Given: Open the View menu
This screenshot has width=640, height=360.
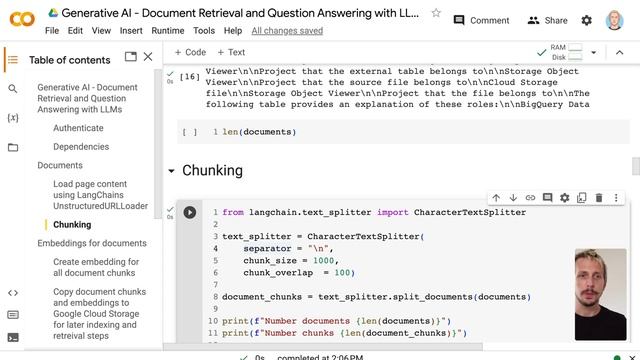Looking at the screenshot, I should [101, 31].
